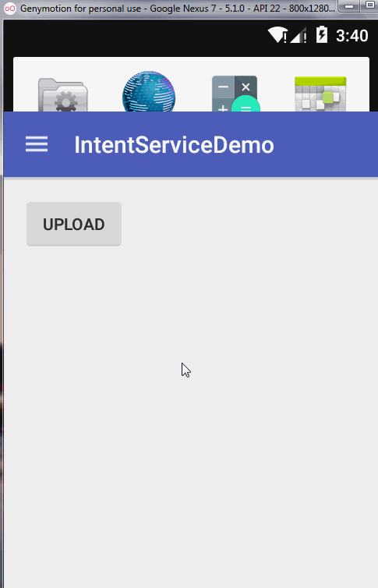Open the green Calendar app icon
This screenshot has width=378, height=588.
click(x=320, y=94)
